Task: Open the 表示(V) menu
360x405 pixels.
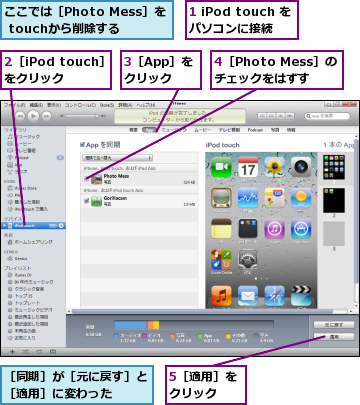Action: pyautogui.click(x=53, y=105)
